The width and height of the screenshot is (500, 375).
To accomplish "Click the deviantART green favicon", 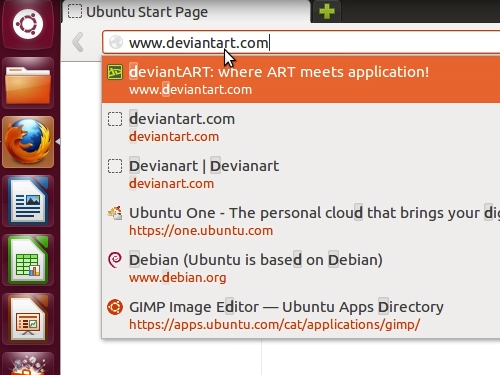I will (115, 72).
